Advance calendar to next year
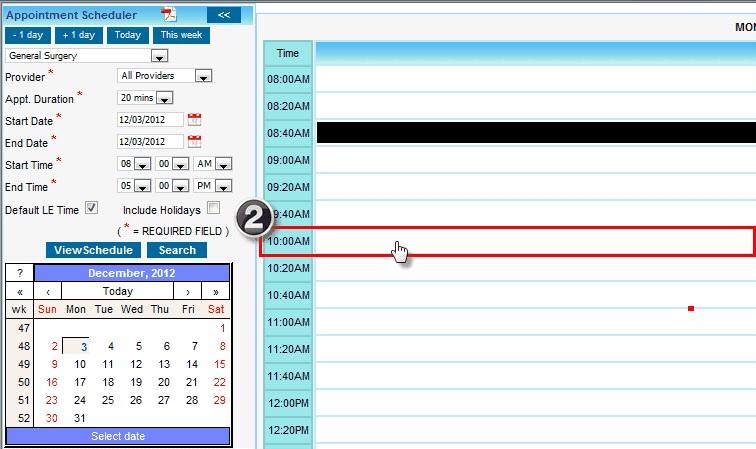The height and width of the screenshot is (449, 756). tap(215, 291)
